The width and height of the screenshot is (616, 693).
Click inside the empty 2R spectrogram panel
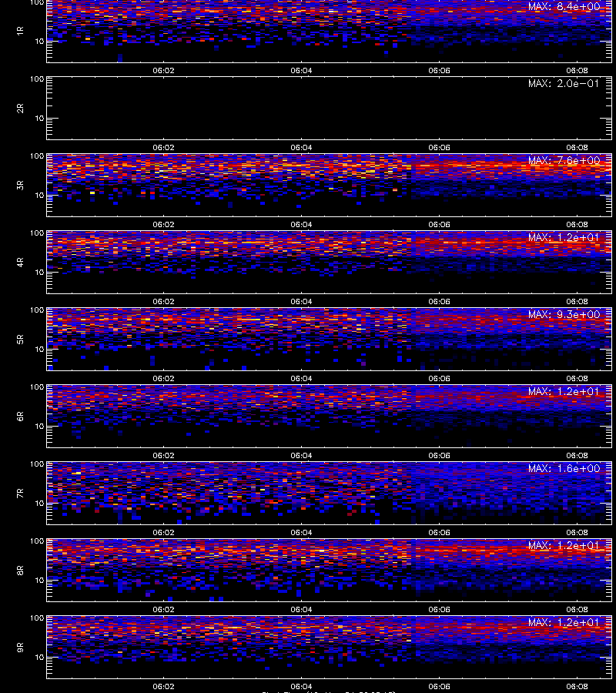(x=330, y=109)
